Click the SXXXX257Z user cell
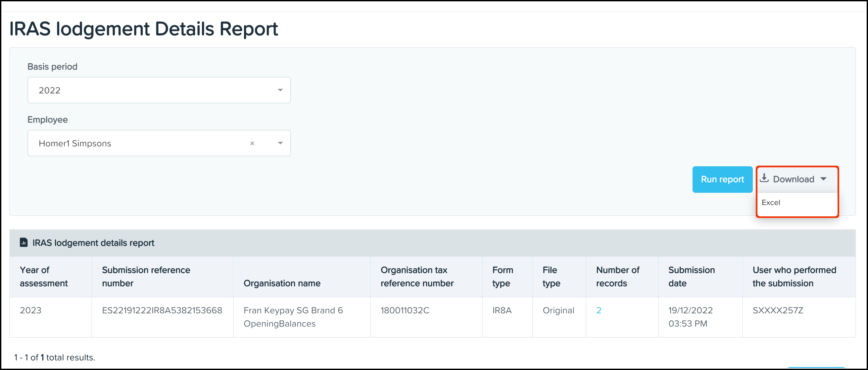Viewport: 868px width, 370px height. coord(778,310)
